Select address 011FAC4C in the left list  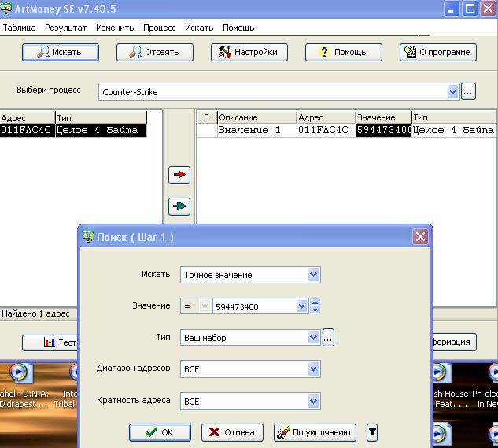coord(26,130)
